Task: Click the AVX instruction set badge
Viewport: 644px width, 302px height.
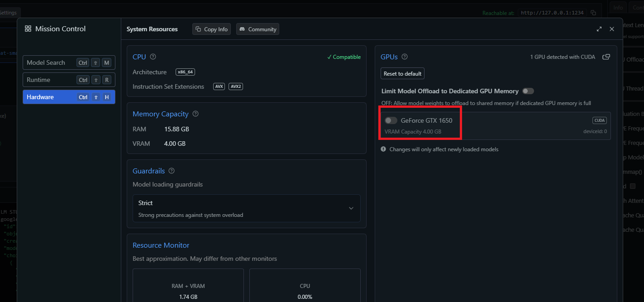Action: [219, 86]
